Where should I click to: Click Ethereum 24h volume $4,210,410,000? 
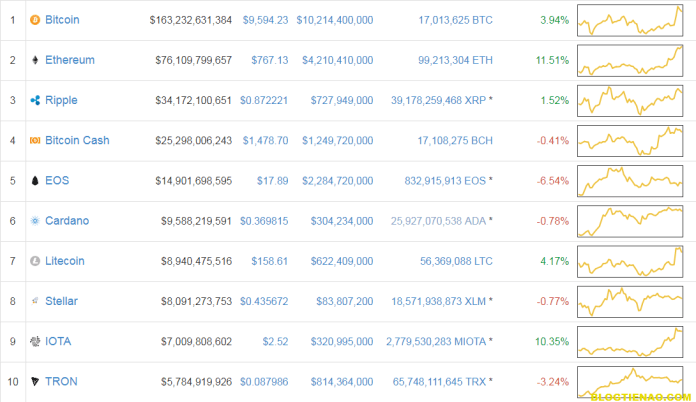335,60
